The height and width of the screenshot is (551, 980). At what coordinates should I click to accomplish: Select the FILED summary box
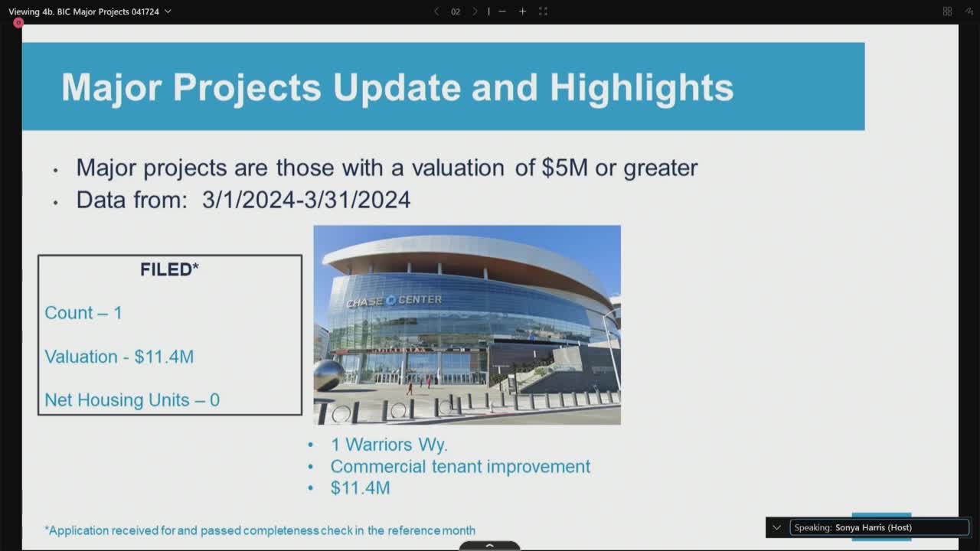tap(169, 334)
